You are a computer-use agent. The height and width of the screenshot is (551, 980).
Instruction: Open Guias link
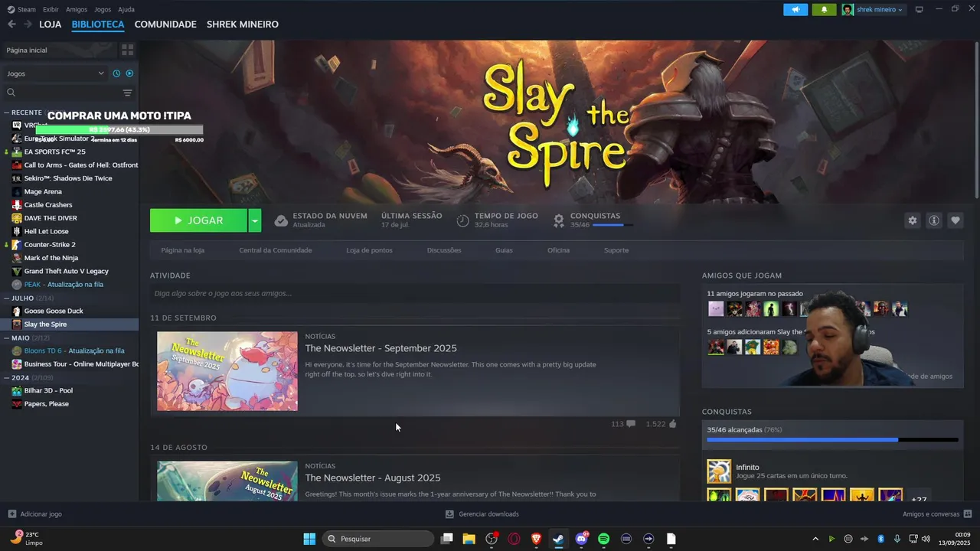504,250
